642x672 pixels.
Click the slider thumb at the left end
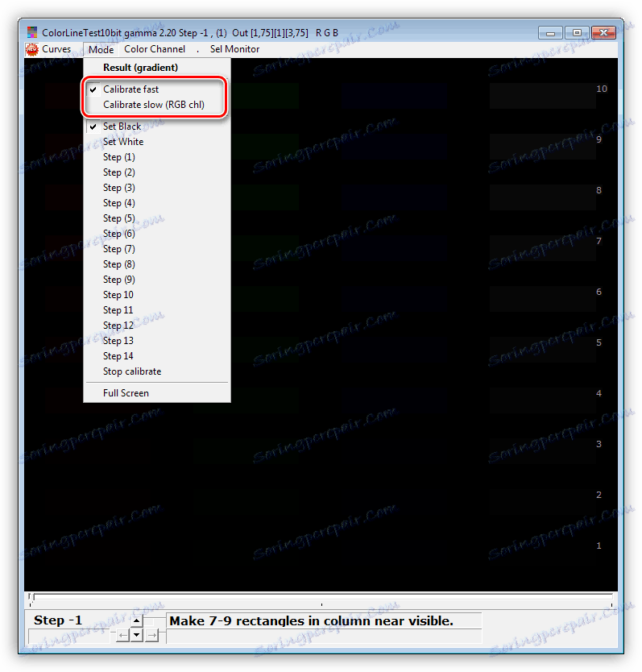[30, 596]
